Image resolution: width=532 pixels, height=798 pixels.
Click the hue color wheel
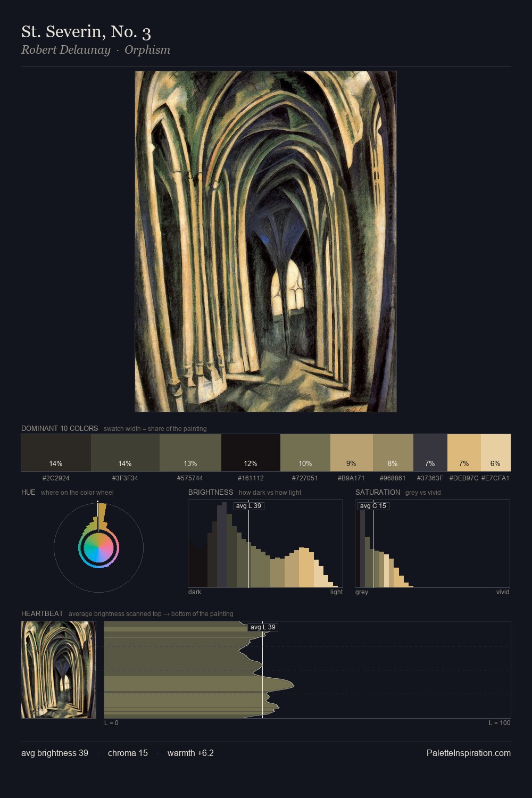tap(98, 547)
